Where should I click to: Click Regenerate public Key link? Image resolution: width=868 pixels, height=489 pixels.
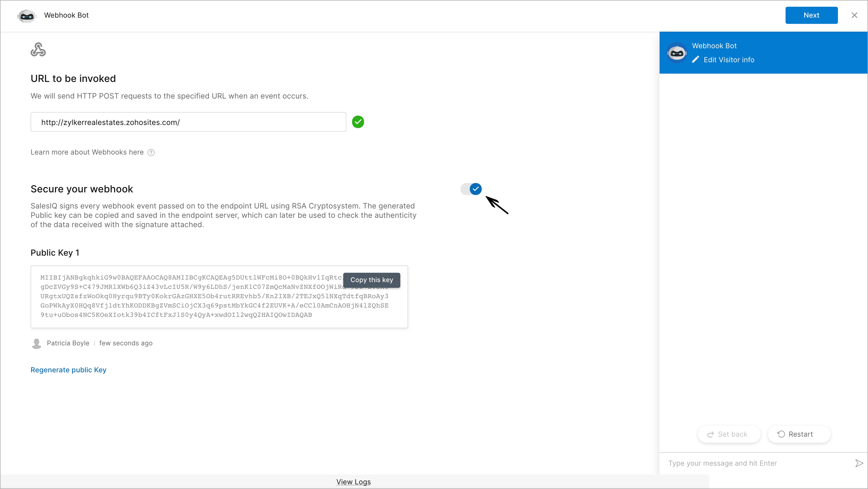[x=68, y=370]
